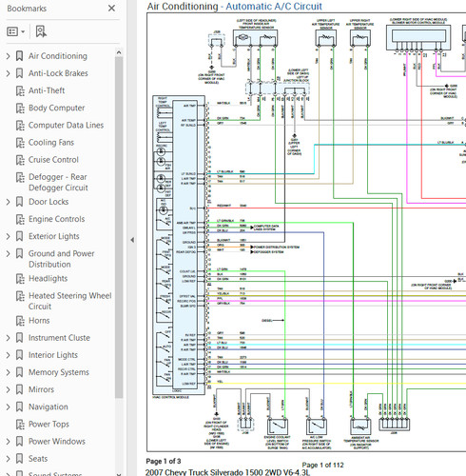The height and width of the screenshot is (476, 466).
Task: Open the Automatic A/C Circuit link
Action: (274, 6)
